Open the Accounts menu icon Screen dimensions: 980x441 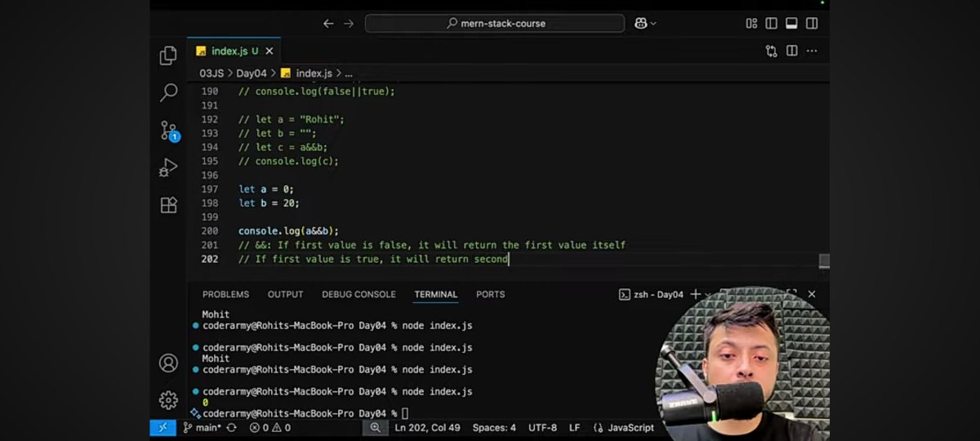pos(168,363)
